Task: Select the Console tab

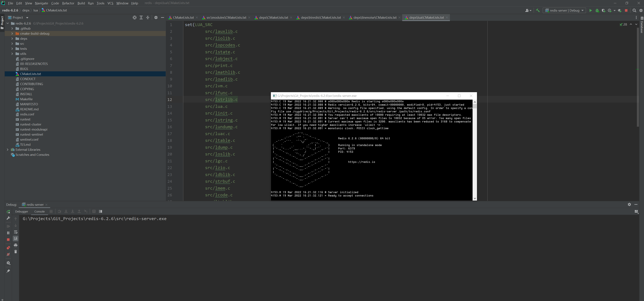Action: [39, 211]
